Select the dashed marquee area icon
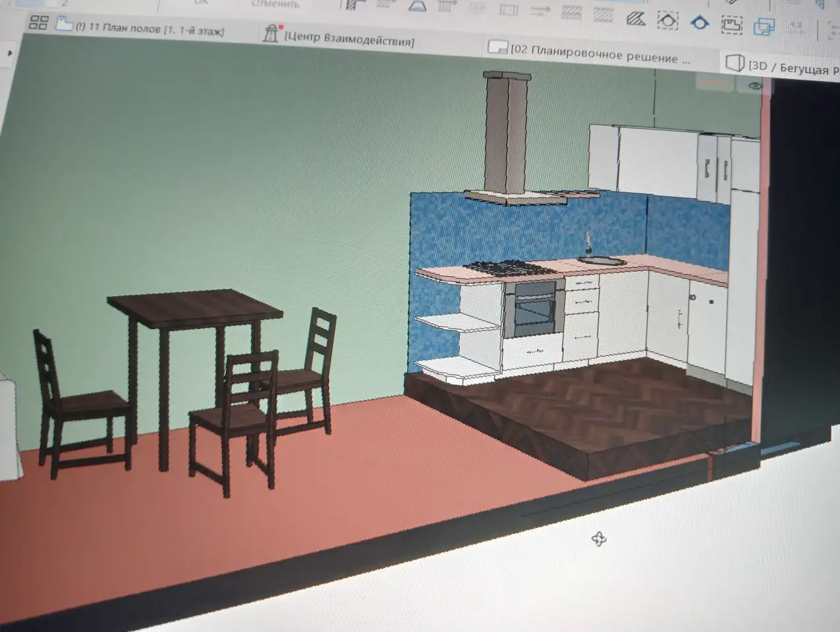840x632 pixels. (731, 25)
